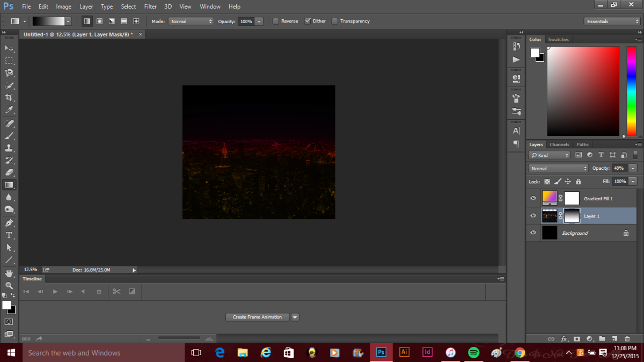This screenshot has height=362, width=644.
Task: Hide the Gradient Fill 1 layer
Action: [x=533, y=199]
